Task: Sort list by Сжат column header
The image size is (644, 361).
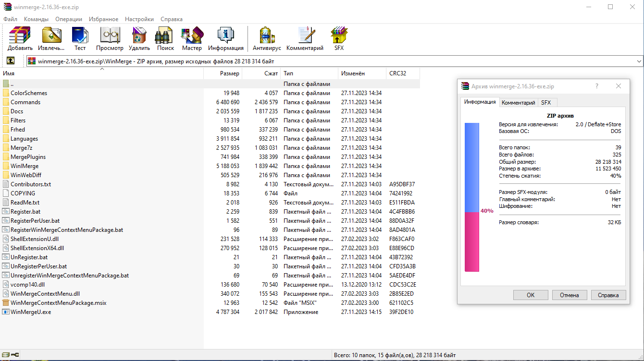Action: click(x=261, y=73)
